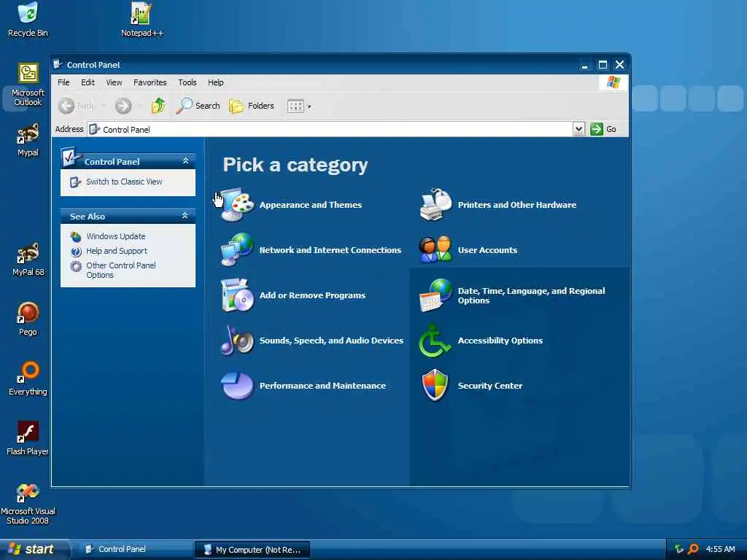Click User Accounts text link

[487, 250]
